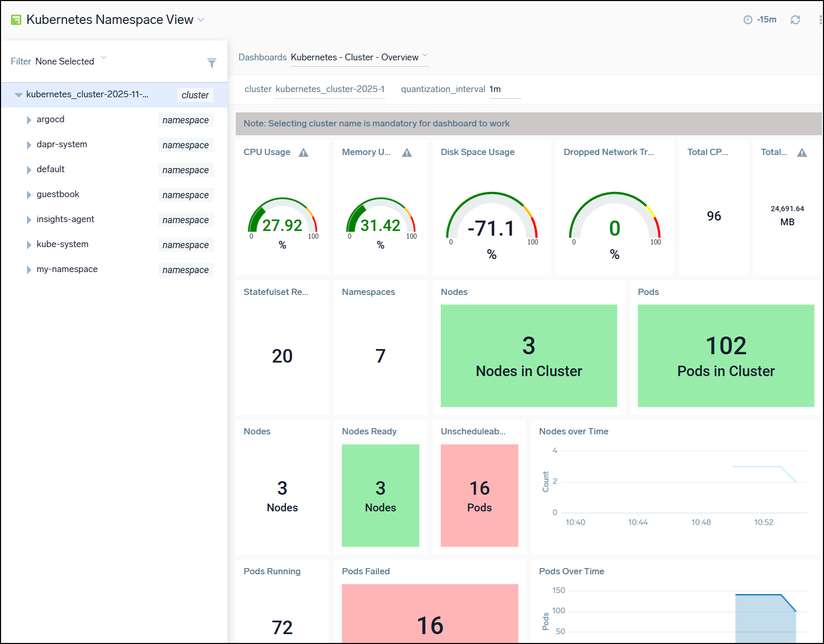The height and width of the screenshot is (644, 824).
Task: Click the refresh icon in the header
Action: pos(795,20)
